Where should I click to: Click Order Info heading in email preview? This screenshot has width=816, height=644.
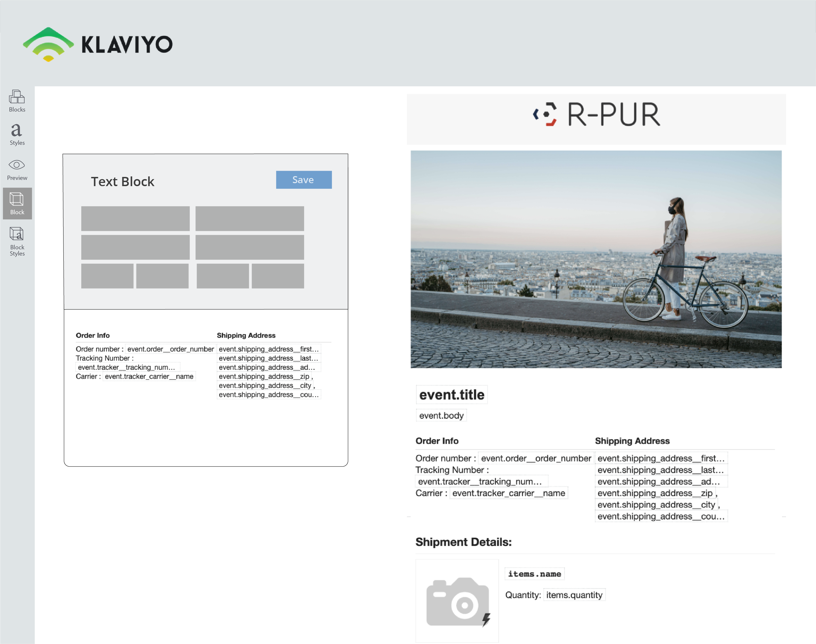click(x=437, y=441)
